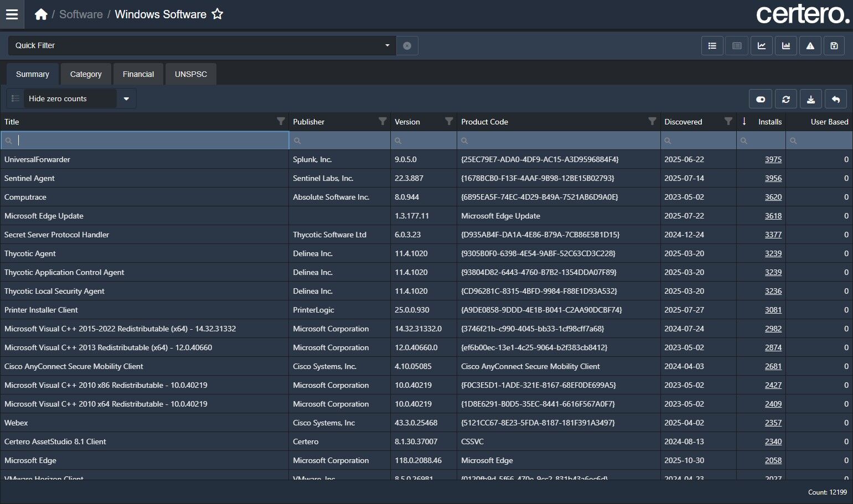Toggle the Title column filter
The width and height of the screenshot is (853, 504).
tap(281, 122)
